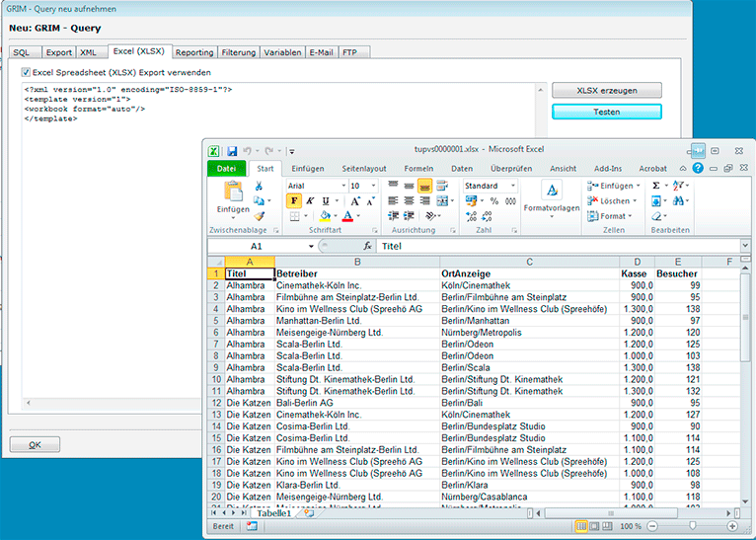Open the Löschen dropdown in Zellen group
The image size is (756, 540).
(x=634, y=200)
